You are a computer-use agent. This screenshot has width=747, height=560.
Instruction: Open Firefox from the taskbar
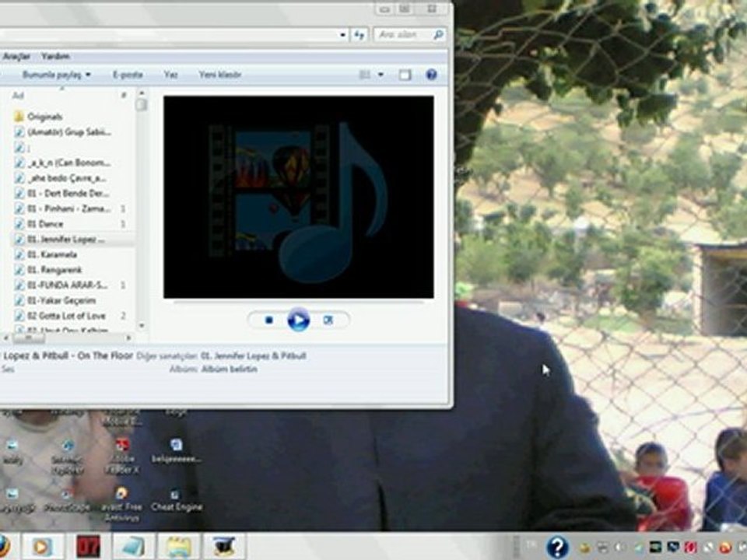point(4,547)
